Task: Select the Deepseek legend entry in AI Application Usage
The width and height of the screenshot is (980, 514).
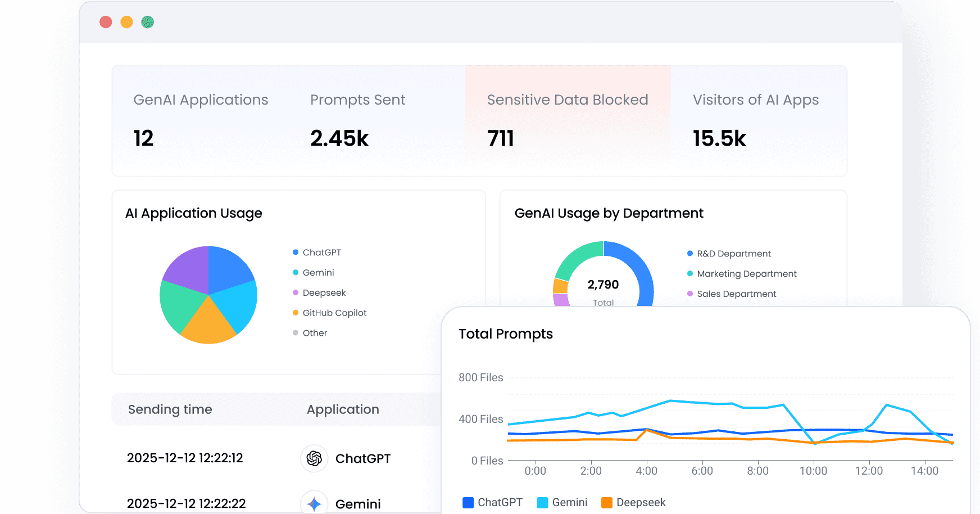Action: 319,293
